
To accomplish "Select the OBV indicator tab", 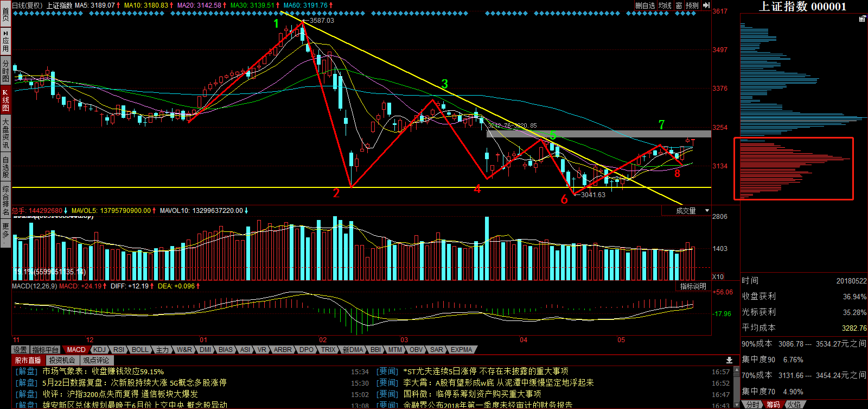I will 416,350.
